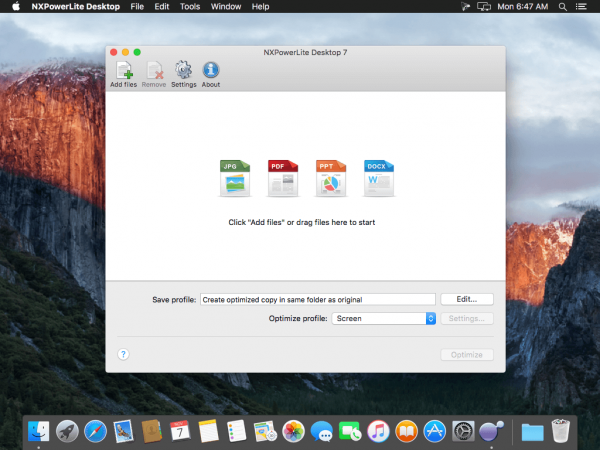
Task: Click the JPG file type icon
Action: tap(235, 178)
